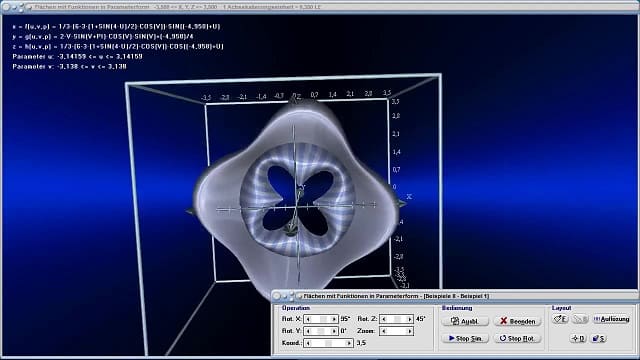640x360 pixels.
Task: Click the Parameter u range text
Action: pyautogui.click(x=78, y=56)
